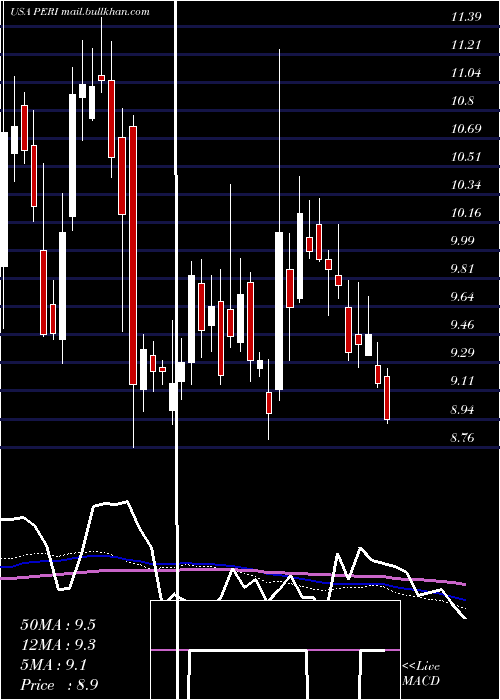Click the 'USA PERI mail.bullkhan.com' chart title
This screenshot has height=700, width=500.
pos(80,12)
